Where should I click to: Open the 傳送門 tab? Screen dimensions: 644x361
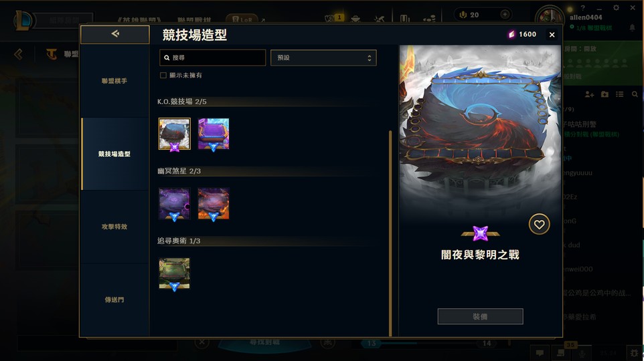click(x=114, y=300)
